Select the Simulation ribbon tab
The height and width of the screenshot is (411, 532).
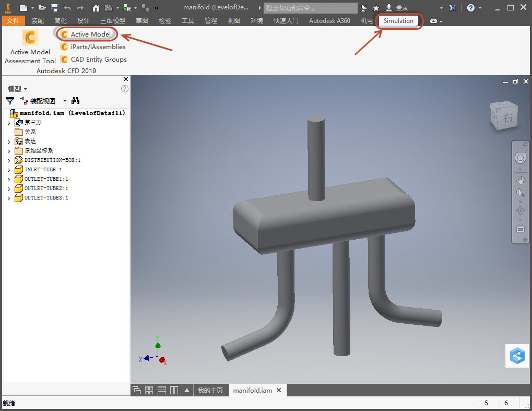tap(398, 21)
